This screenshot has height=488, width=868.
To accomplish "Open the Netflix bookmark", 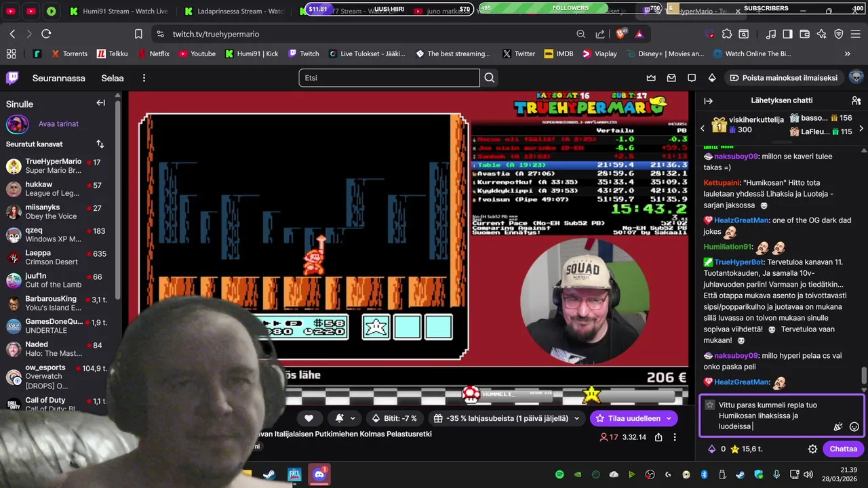I will 154,54.
